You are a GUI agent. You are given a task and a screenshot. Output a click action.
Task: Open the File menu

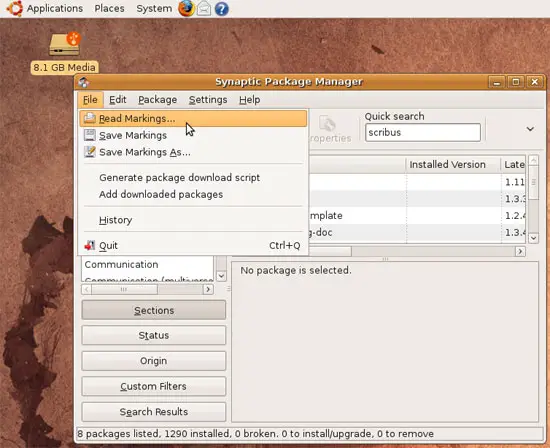tap(90, 100)
